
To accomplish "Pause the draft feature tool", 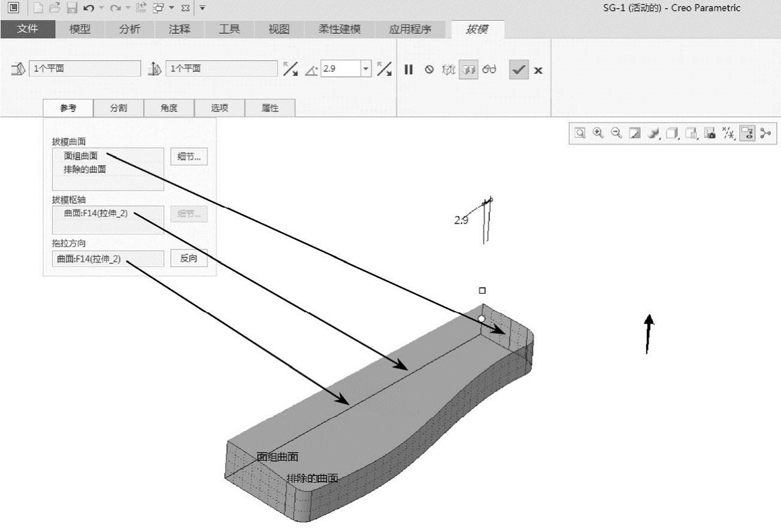I will click(x=408, y=69).
